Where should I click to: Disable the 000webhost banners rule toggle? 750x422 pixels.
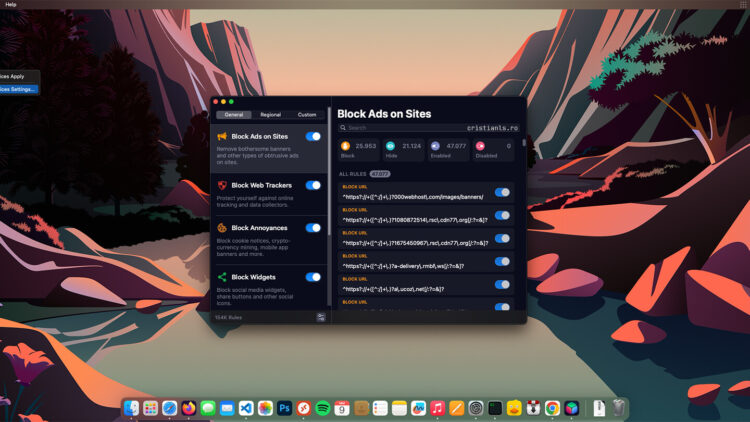pos(502,193)
